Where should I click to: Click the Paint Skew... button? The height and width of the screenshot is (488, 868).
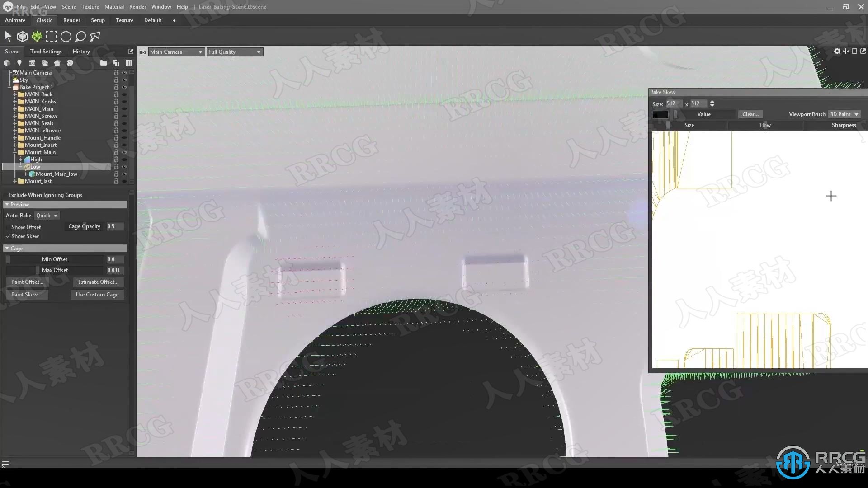[27, 295]
